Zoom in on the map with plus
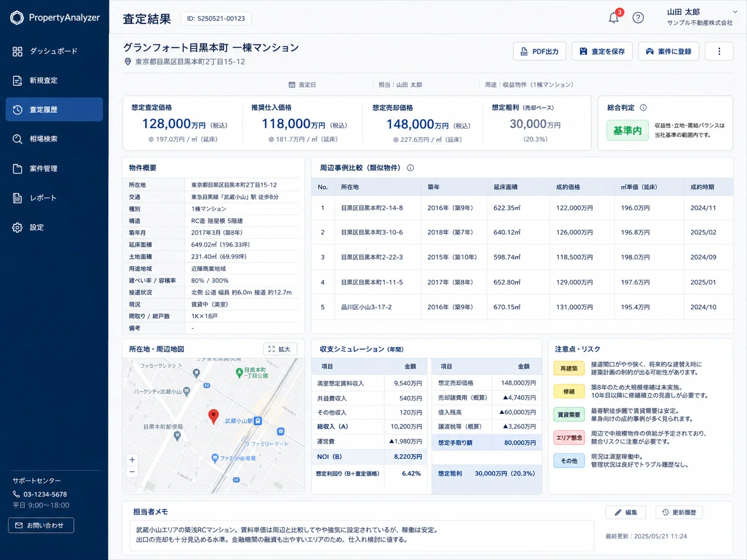 click(x=132, y=460)
